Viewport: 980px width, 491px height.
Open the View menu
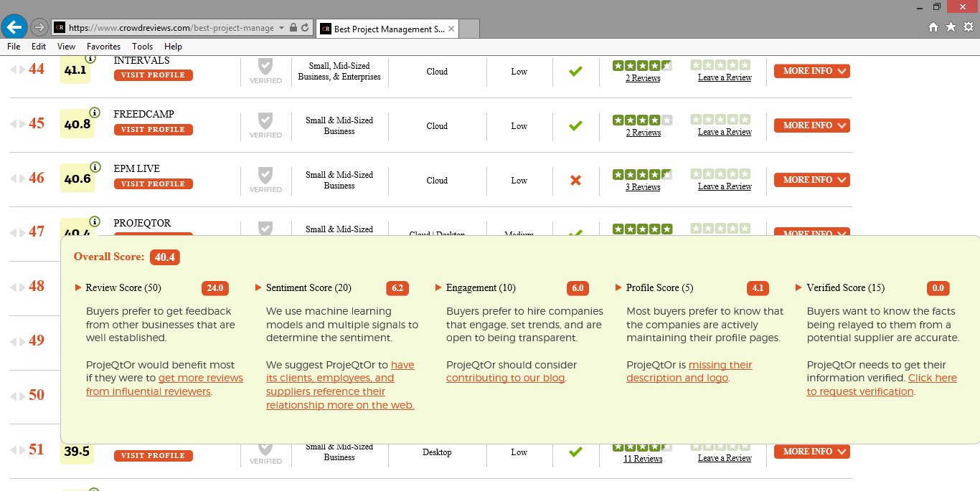(x=67, y=47)
